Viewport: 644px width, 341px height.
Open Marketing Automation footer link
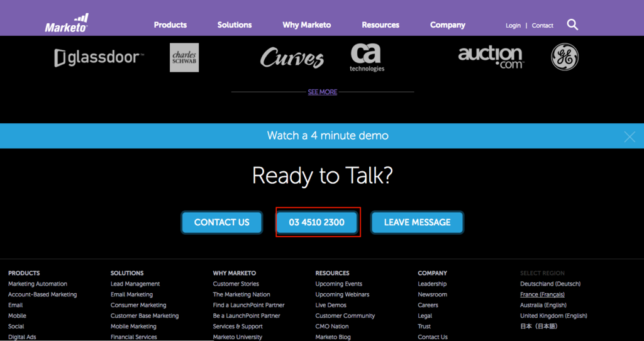click(38, 284)
